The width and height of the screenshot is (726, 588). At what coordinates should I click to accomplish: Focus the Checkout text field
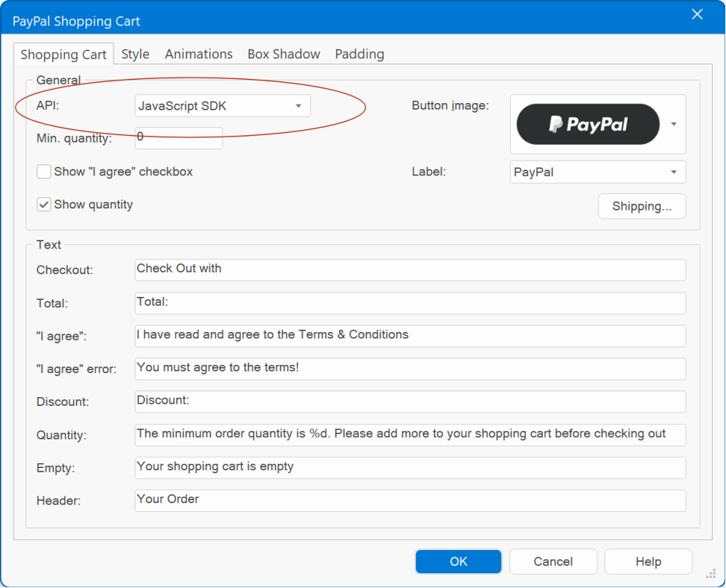coord(411,270)
